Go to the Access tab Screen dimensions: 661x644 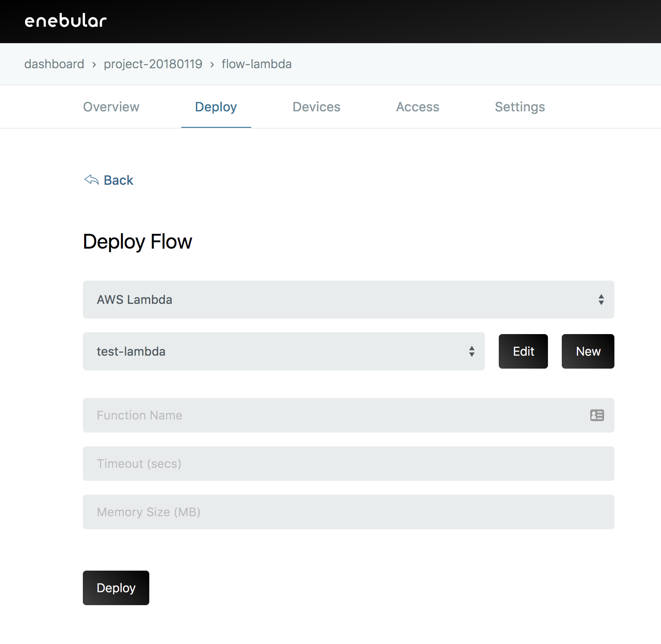418,107
